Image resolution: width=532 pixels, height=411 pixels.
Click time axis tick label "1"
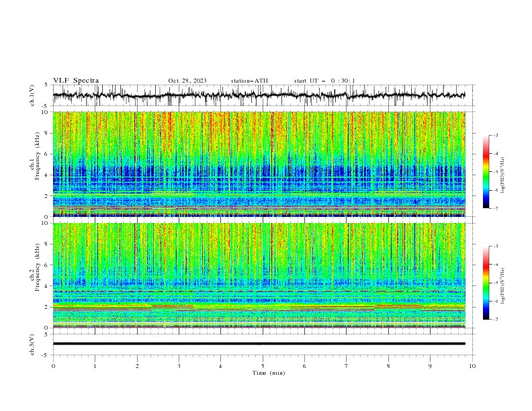click(95, 366)
